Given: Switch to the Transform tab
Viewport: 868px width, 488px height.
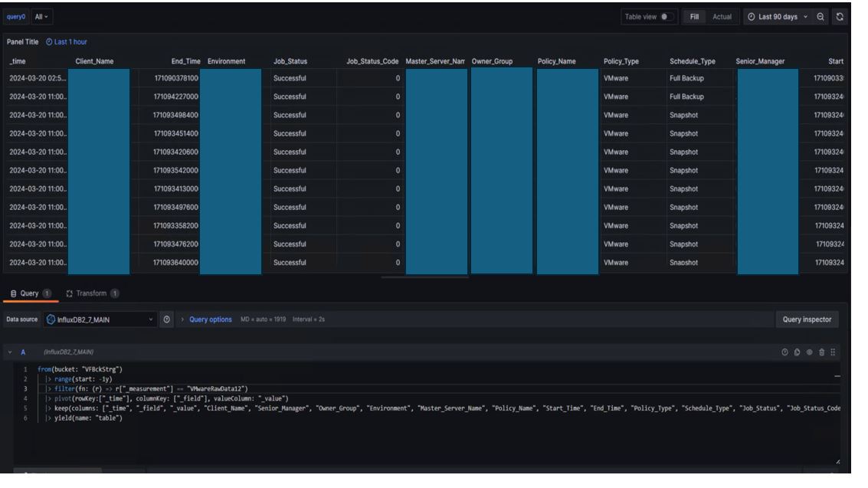Looking at the screenshot, I should [x=90, y=293].
